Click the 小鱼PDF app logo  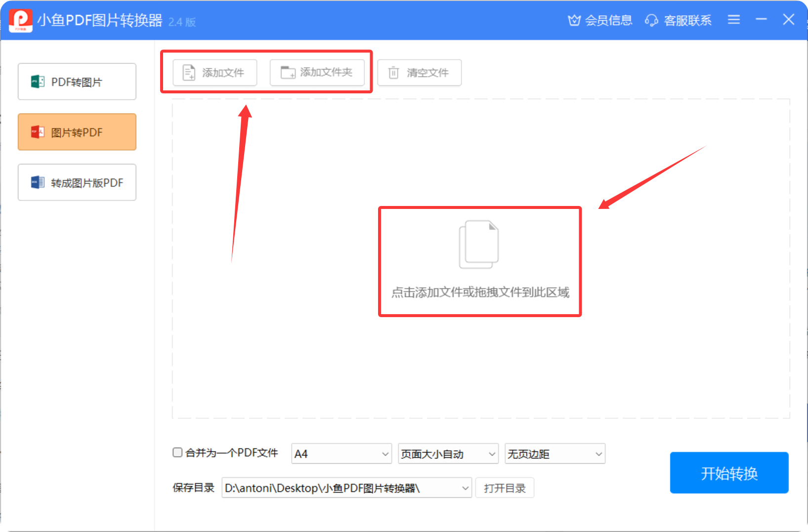[x=20, y=20]
